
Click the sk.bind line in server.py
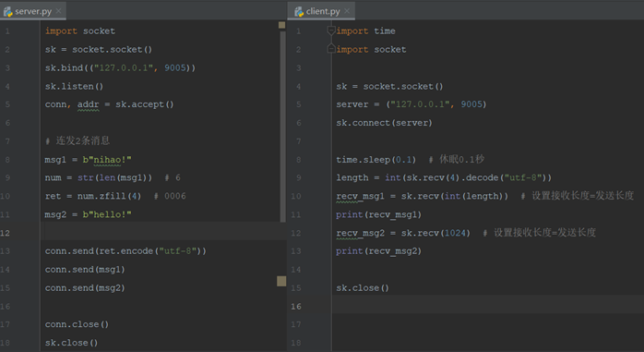(x=120, y=67)
